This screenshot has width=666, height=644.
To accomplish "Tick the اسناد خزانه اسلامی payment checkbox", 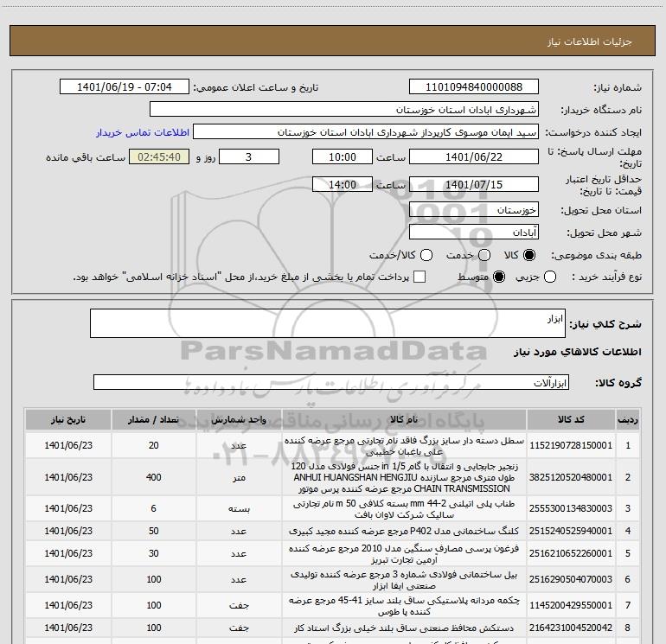I will point(419,277).
